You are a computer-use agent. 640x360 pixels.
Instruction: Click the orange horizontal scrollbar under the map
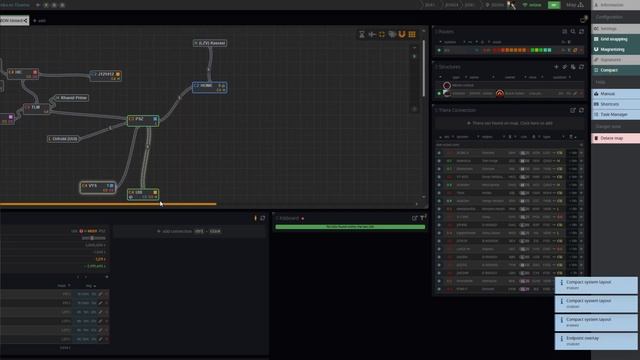pos(108,204)
